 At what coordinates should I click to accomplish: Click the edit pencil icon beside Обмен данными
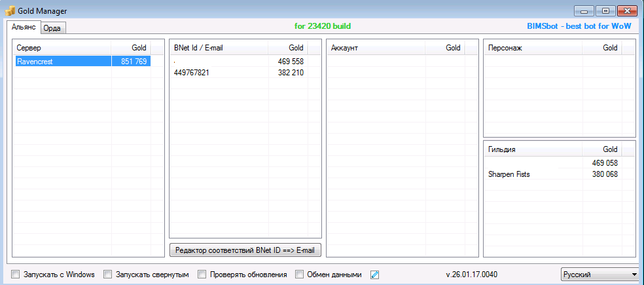click(375, 275)
